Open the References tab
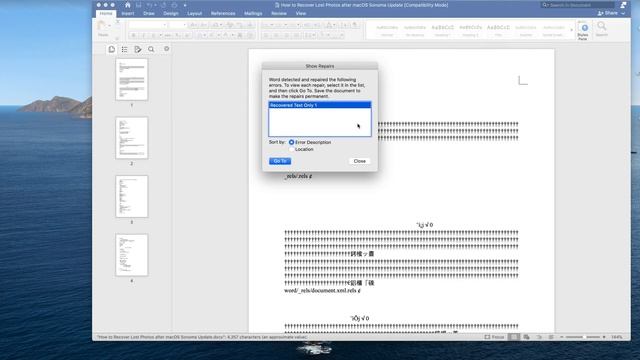The image size is (640, 360). [x=223, y=13]
